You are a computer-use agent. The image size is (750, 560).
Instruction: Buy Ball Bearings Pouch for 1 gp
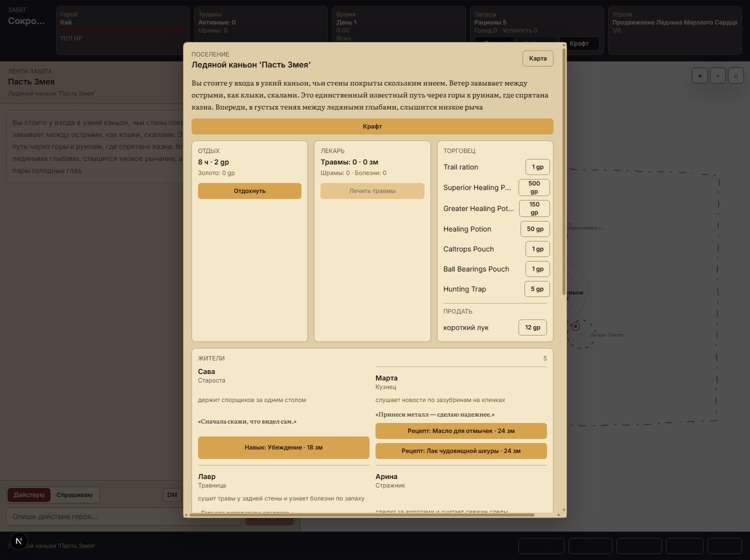click(x=537, y=269)
